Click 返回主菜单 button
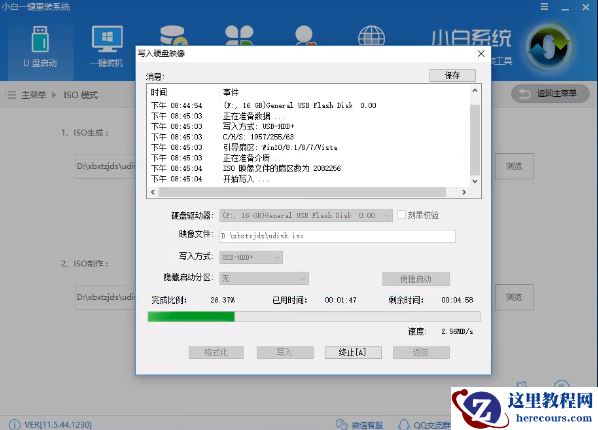This screenshot has width=598, height=430. click(550, 93)
